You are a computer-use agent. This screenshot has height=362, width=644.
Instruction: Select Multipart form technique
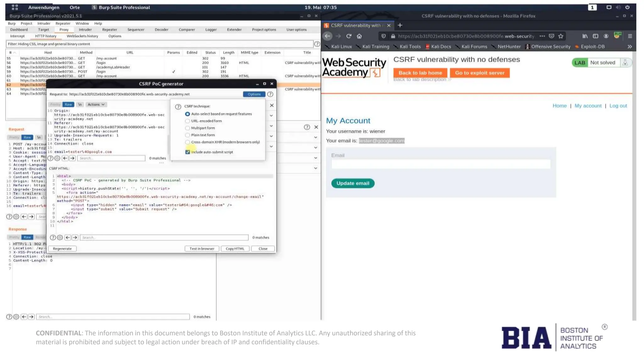click(x=188, y=128)
